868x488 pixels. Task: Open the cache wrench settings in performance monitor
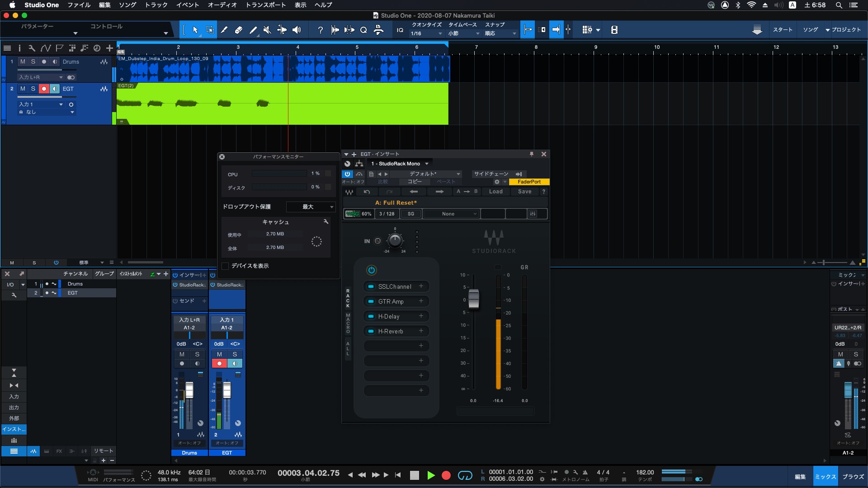click(x=325, y=221)
